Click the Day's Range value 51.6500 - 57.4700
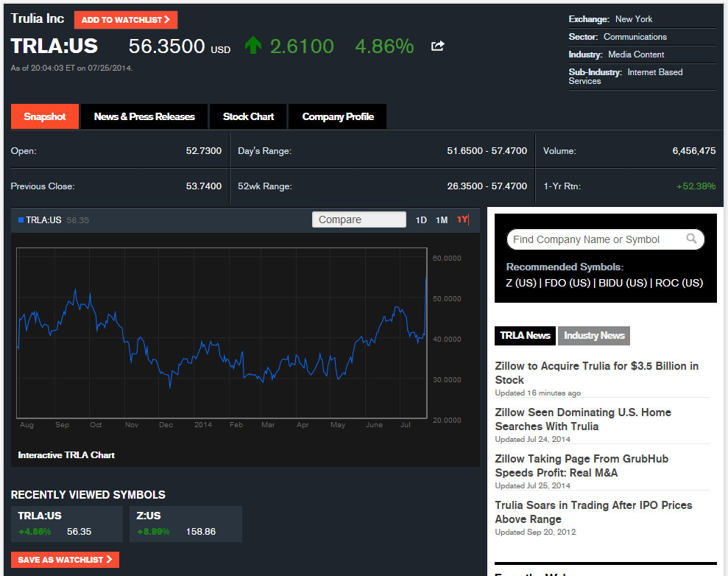The height and width of the screenshot is (576, 728). 487,151
